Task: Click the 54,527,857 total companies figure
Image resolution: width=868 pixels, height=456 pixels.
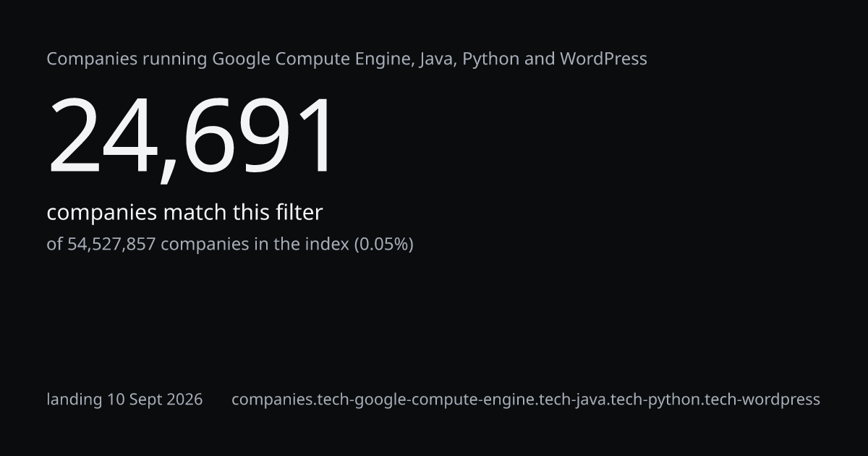Action: pyautogui.click(x=111, y=245)
